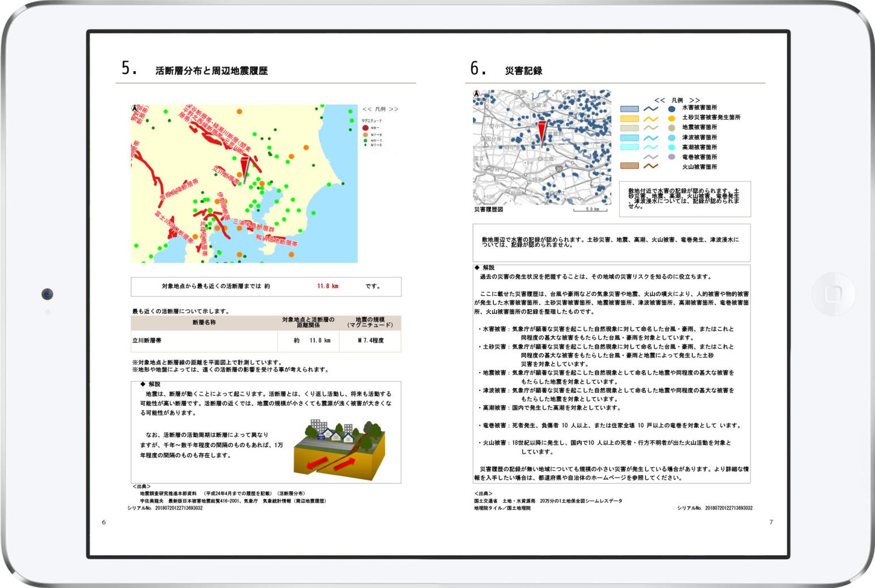Click the 最も近くの活断層について示します line
The image size is (875, 588).
click(x=181, y=311)
